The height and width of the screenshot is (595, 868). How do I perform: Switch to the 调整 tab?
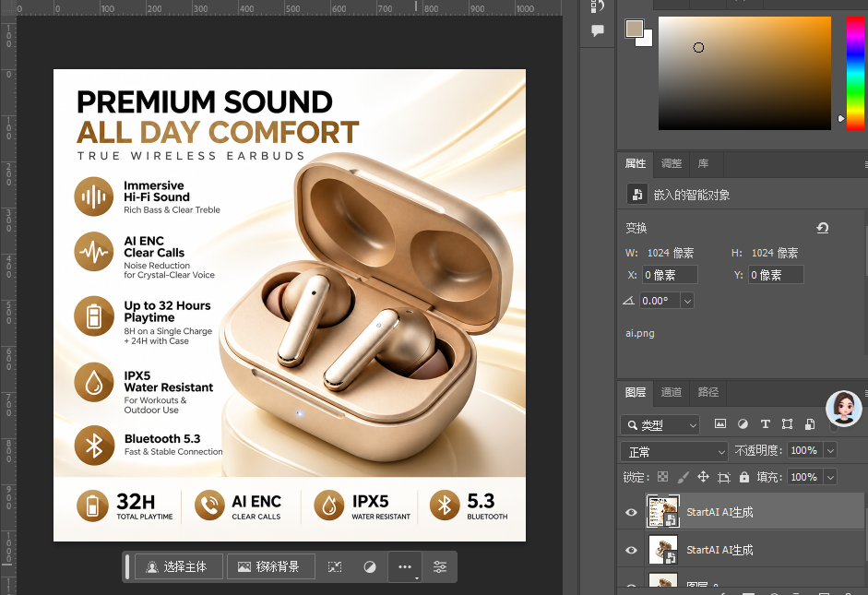click(x=672, y=163)
